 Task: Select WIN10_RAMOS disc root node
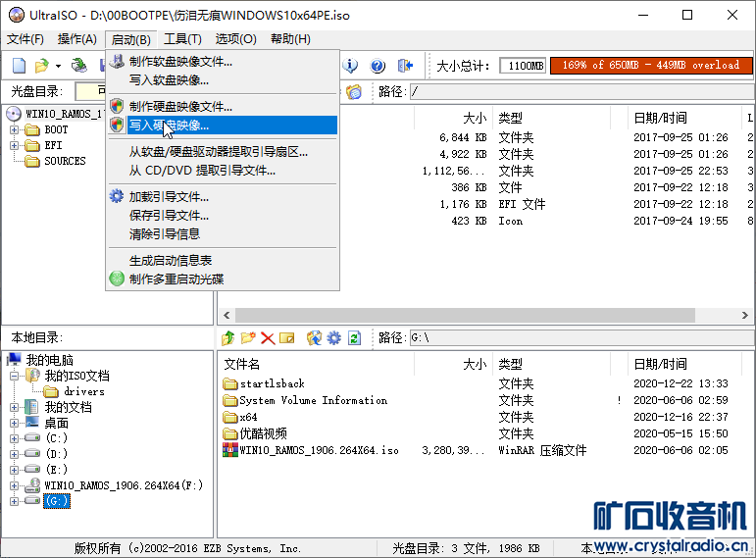(63, 114)
